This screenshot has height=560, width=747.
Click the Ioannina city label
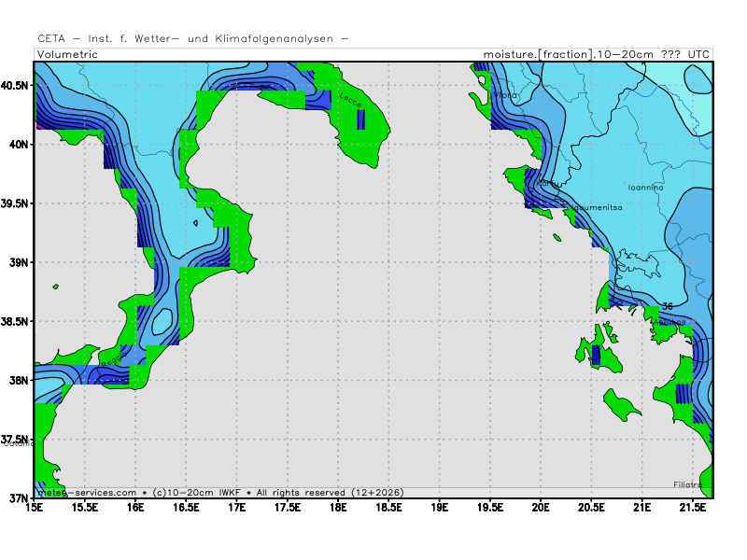[645, 188]
